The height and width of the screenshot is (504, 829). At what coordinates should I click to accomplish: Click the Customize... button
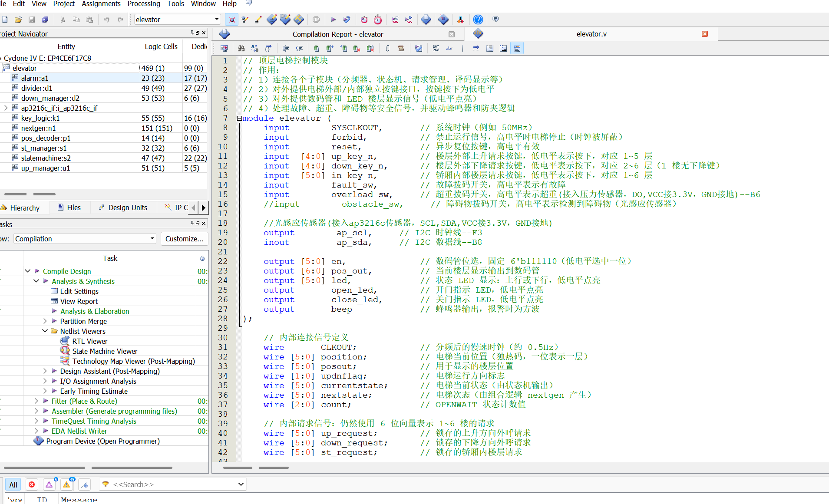(185, 239)
